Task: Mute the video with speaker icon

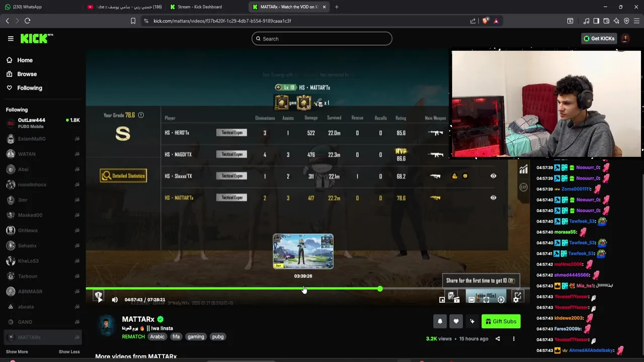Action: (x=115, y=300)
